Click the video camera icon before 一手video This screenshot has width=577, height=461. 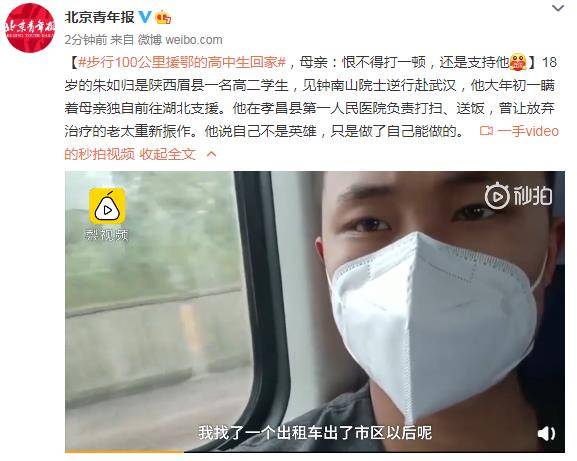486,131
